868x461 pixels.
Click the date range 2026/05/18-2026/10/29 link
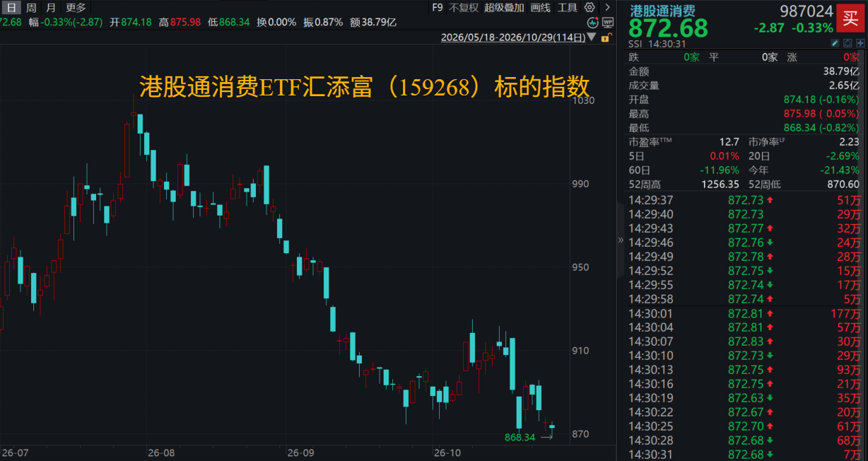tap(512, 37)
